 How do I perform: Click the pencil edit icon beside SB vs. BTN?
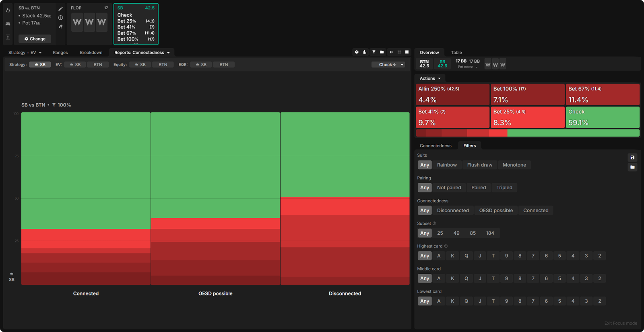click(60, 8)
